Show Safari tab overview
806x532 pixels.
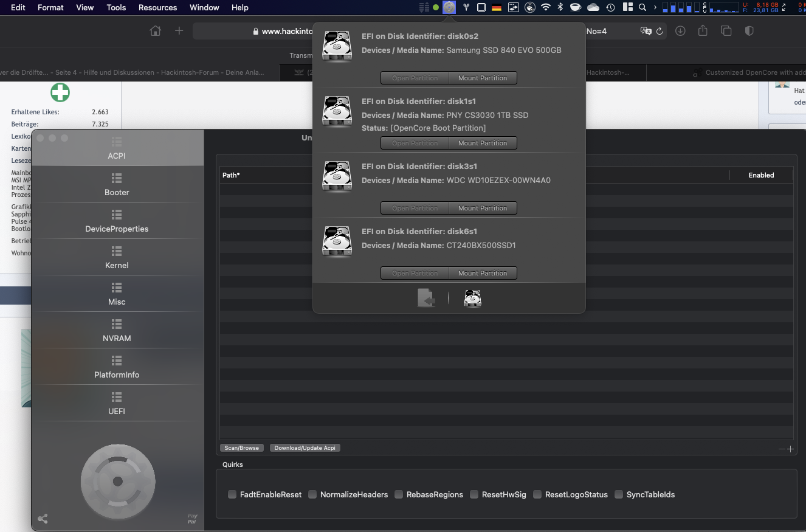[726, 30]
